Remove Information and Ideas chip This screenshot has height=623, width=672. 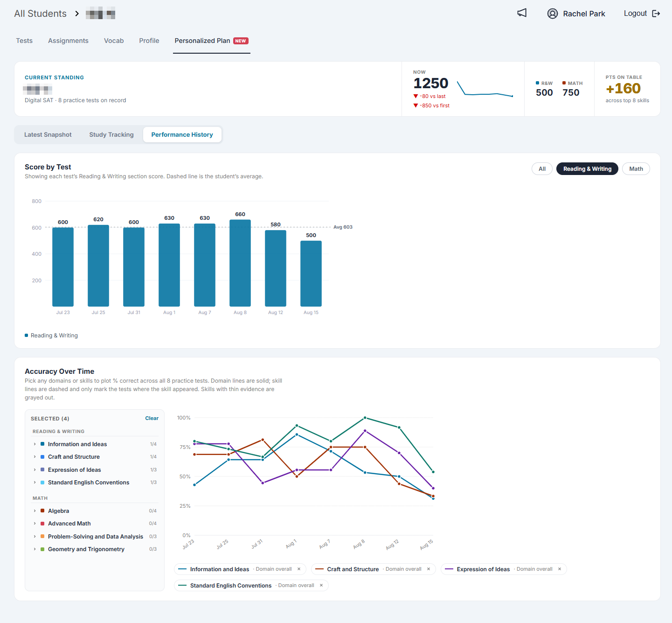(x=299, y=569)
